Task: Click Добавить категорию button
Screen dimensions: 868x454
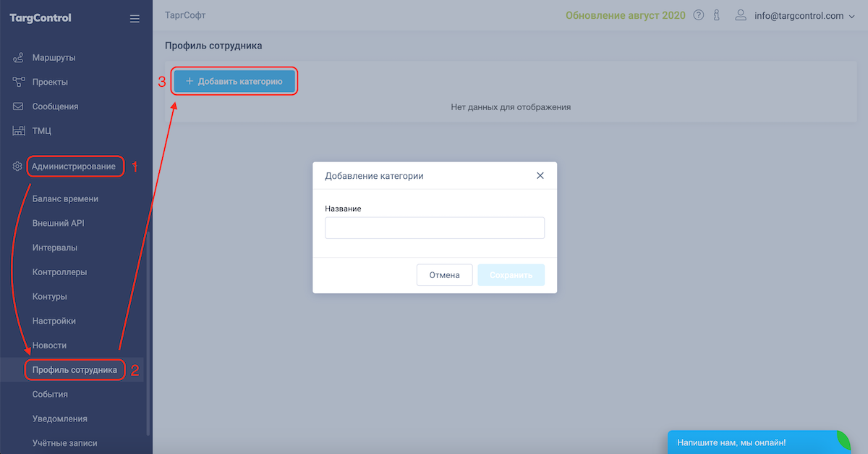Action: (234, 81)
